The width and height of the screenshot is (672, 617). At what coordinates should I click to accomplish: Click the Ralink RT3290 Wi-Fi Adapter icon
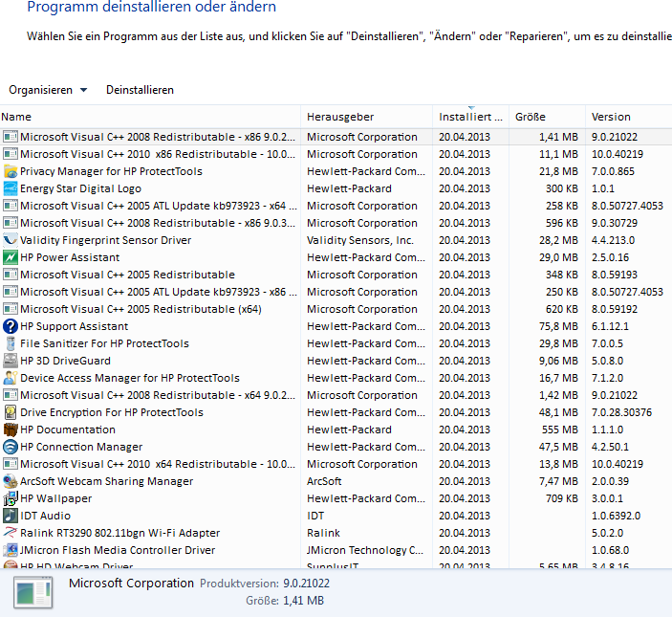tap(11, 533)
